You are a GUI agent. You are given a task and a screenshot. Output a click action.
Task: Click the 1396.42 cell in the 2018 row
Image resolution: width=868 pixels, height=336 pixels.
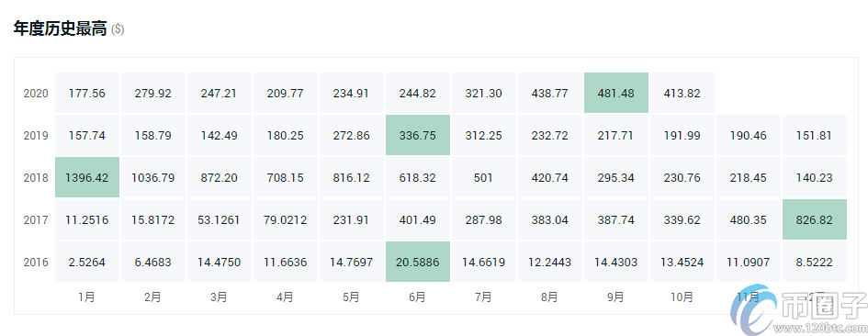point(87,178)
